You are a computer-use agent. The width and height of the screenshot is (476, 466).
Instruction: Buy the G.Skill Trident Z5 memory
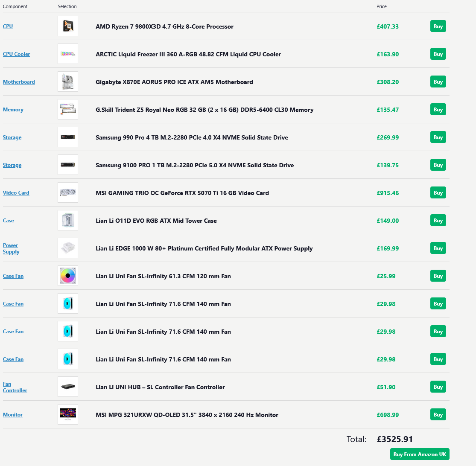(438, 110)
